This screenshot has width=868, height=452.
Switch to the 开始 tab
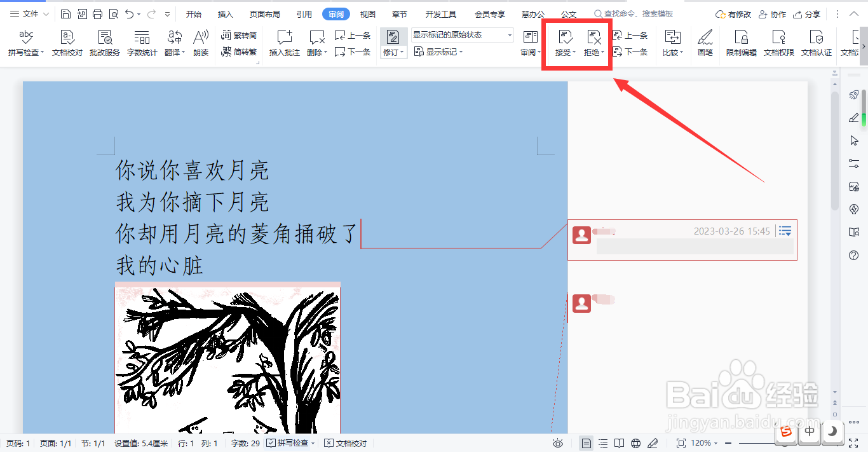(x=194, y=14)
